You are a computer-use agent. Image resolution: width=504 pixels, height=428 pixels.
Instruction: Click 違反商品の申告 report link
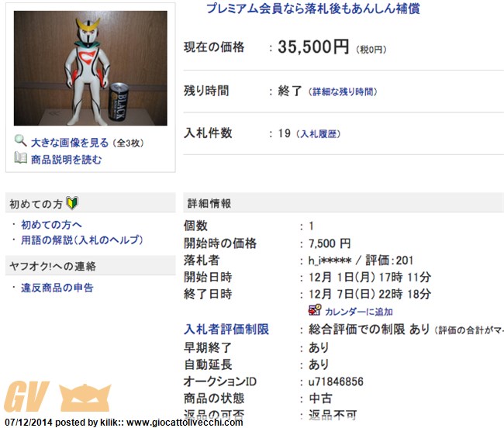(57, 288)
